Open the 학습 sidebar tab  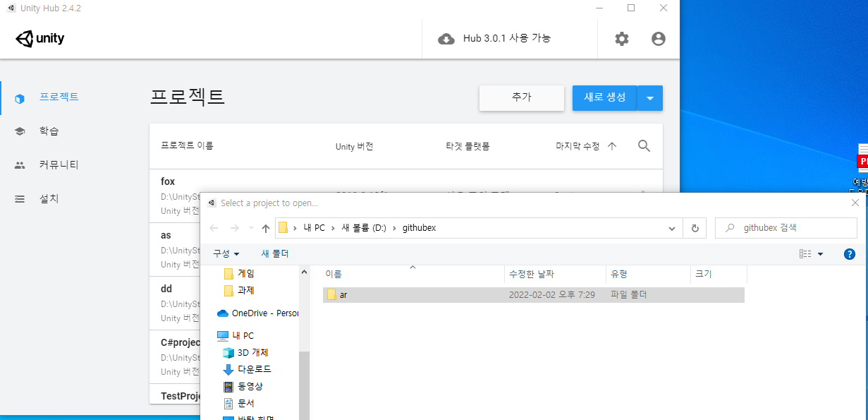coord(49,131)
